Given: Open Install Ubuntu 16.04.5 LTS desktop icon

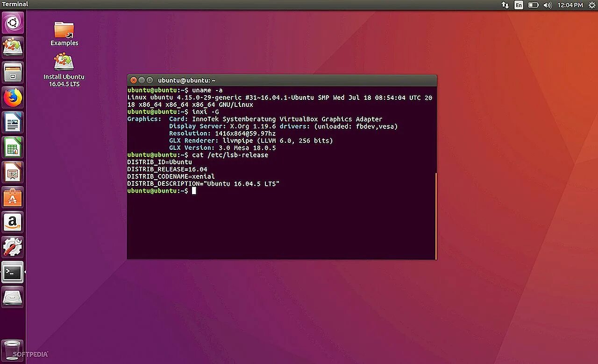Looking at the screenshot, I should [64, 70].
